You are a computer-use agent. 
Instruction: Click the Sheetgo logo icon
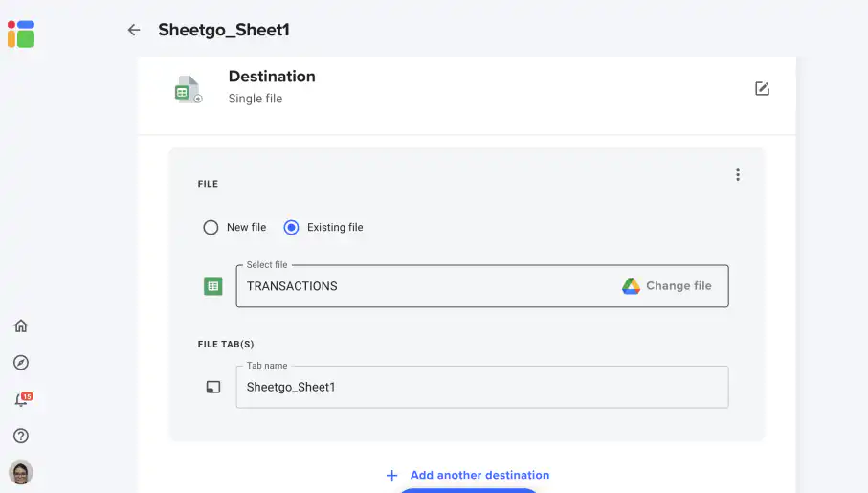coord(21,34)
